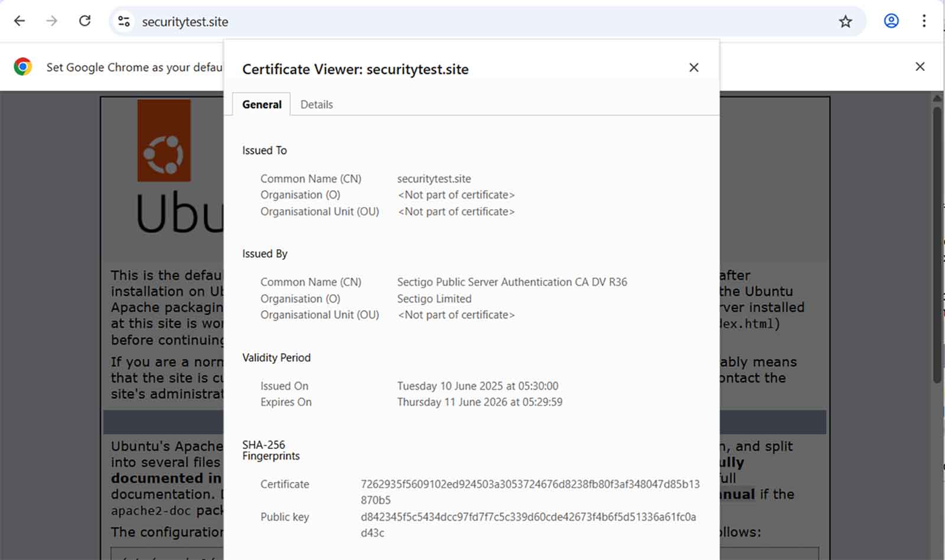Switch to the Details tab
This screenshot has width=945, height=560.
tap(317, 105)
